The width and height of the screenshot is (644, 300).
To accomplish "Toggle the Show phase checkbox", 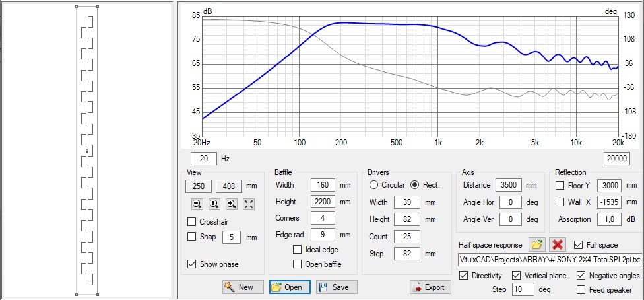I will [191, 264].
